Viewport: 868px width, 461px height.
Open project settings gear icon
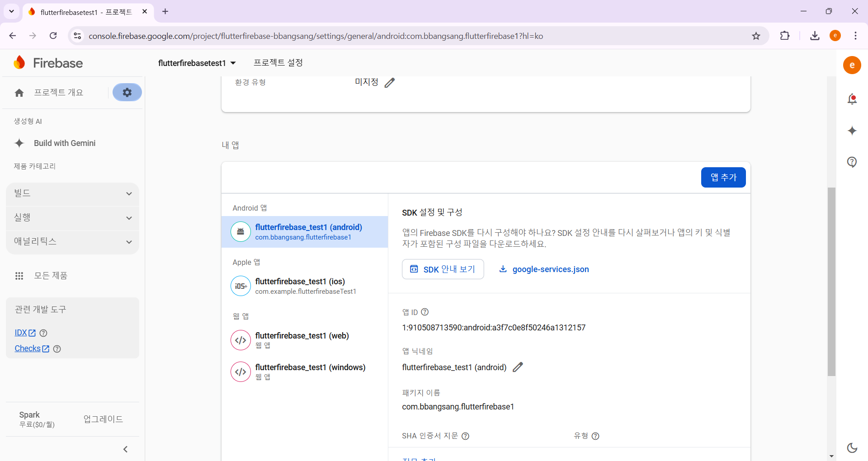tap(127, 92)
